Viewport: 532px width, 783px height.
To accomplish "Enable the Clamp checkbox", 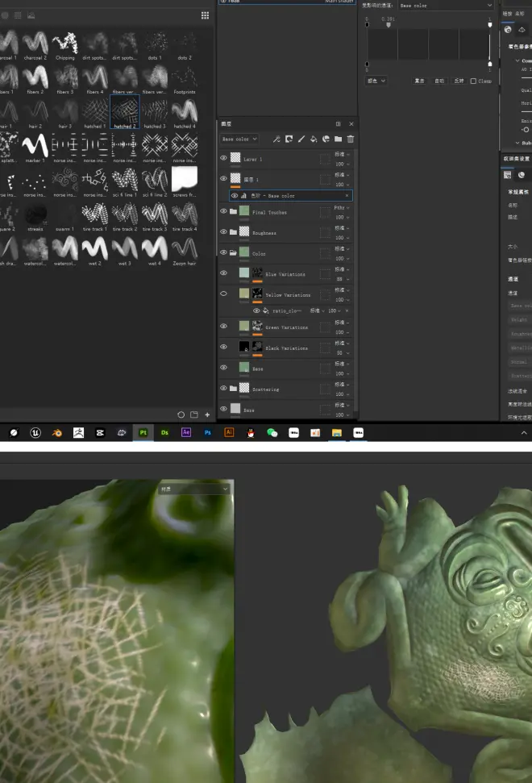I will 473,81.
